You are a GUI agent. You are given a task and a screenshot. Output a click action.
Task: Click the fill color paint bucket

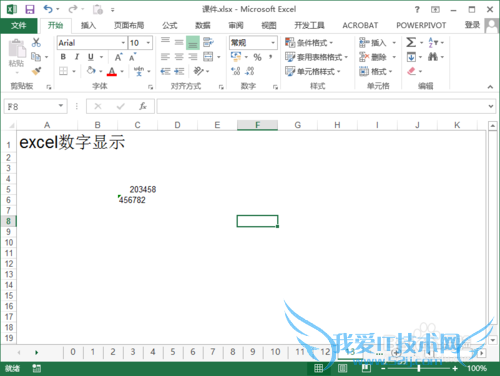click(91, 71)
